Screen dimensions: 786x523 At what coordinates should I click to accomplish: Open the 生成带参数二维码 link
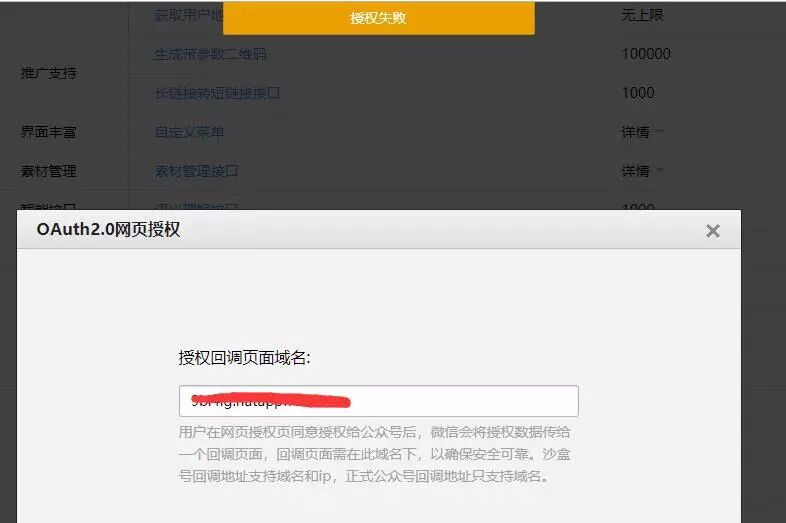210,54
